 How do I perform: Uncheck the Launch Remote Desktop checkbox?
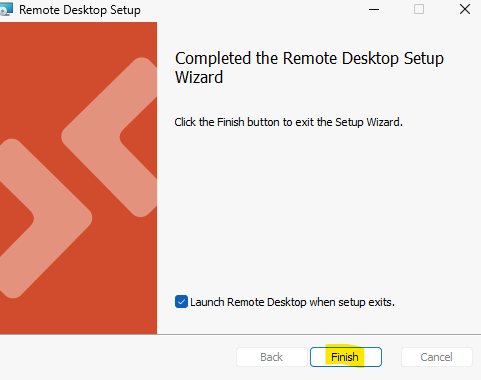pos(181,302)
